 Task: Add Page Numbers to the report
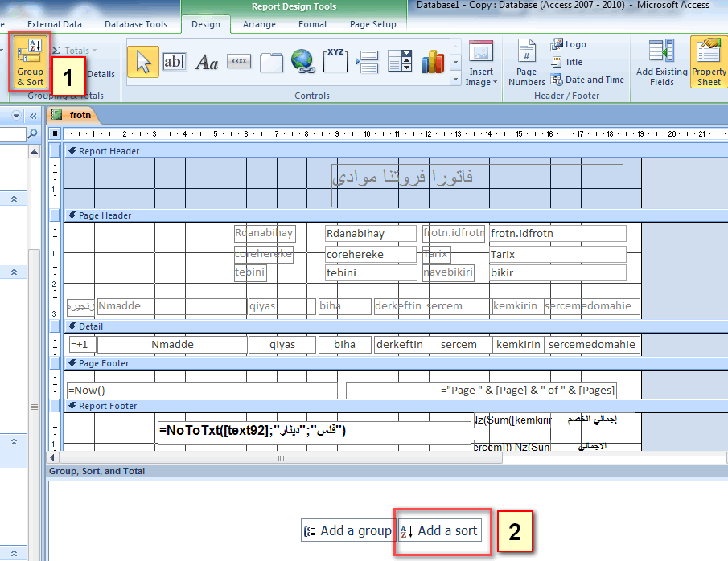pos(527,63)
